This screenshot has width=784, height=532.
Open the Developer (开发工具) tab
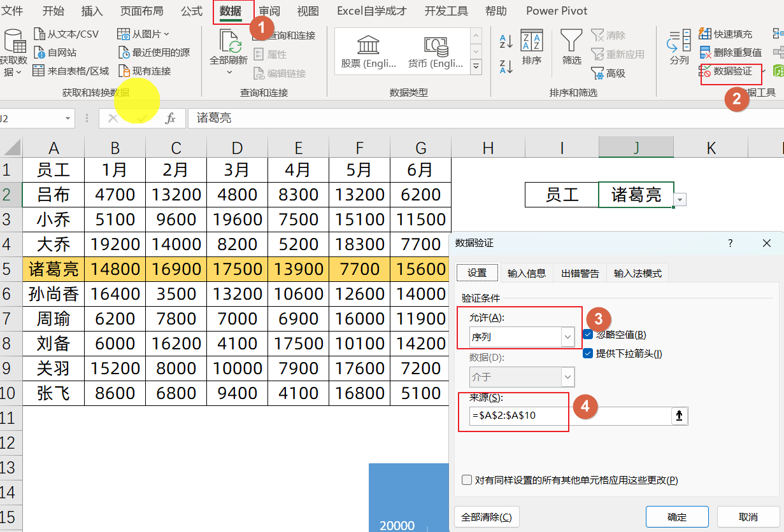446,11
